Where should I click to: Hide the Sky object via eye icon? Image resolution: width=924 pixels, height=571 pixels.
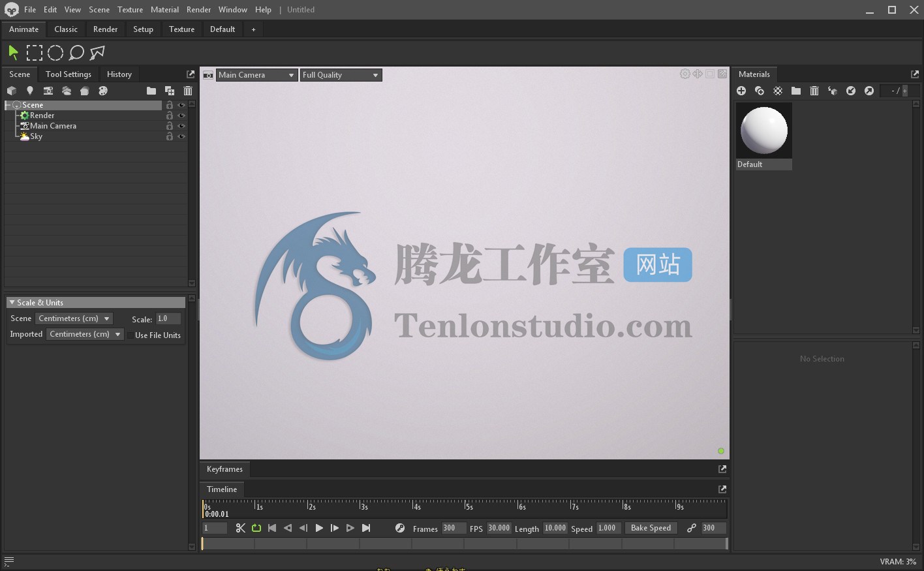click(181, 136)
